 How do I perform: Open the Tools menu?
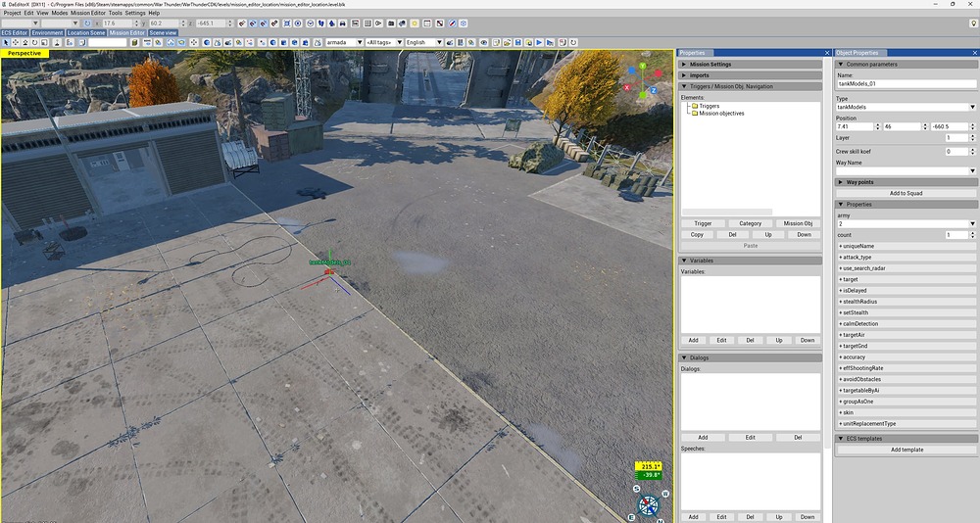(115, 13)
